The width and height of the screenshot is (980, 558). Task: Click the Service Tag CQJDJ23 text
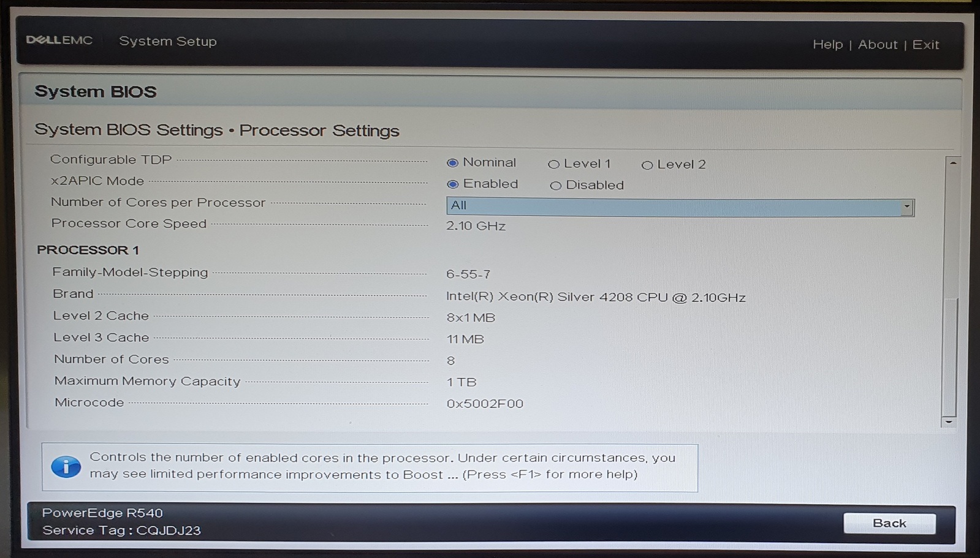pos(121,530)
